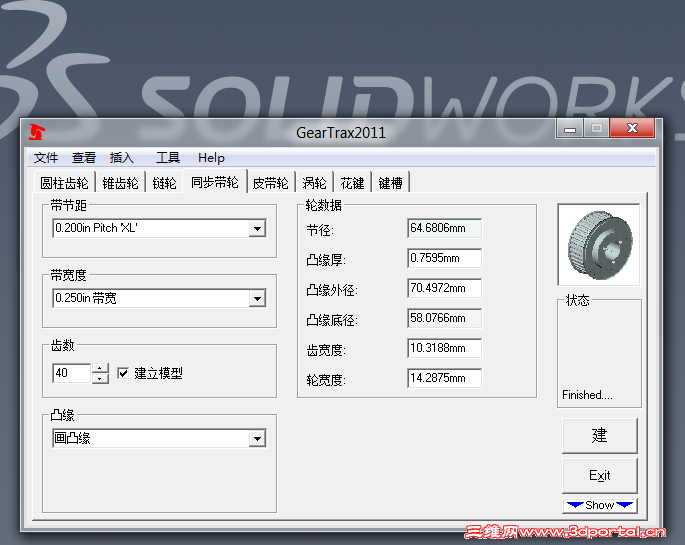685x545 pixels.
Task: Switch to the 圆柱齿轮 tab
Action: [x=65, y=183]
